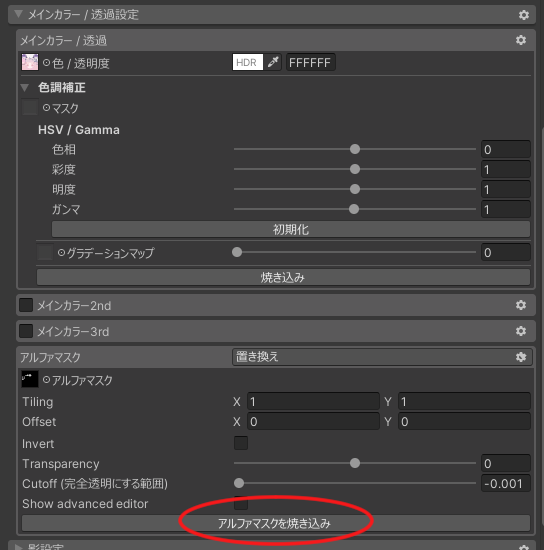The height and width of the screenshot is (550, 544).
Task: Open the 置き換え alpha mask mode dropdown
Action: pos(382,357)
